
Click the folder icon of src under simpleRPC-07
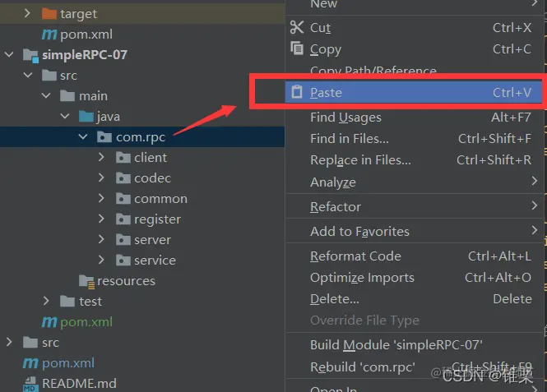tap(49, 76)
